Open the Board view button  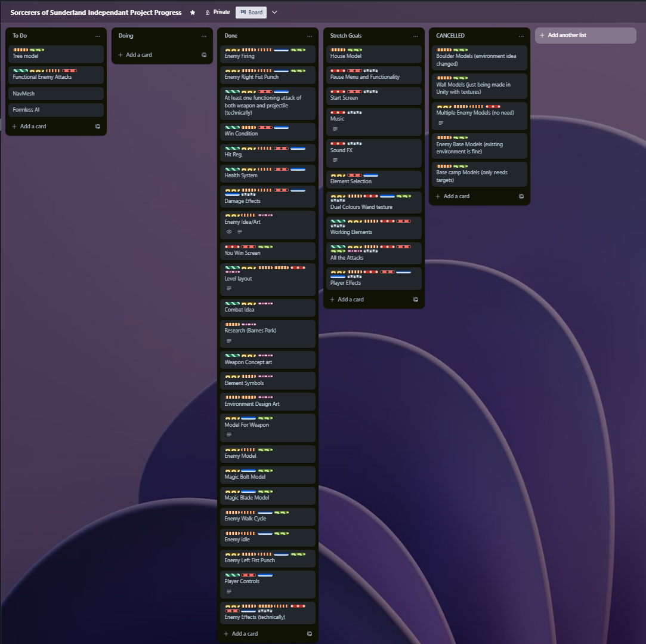tap(251, 13)
